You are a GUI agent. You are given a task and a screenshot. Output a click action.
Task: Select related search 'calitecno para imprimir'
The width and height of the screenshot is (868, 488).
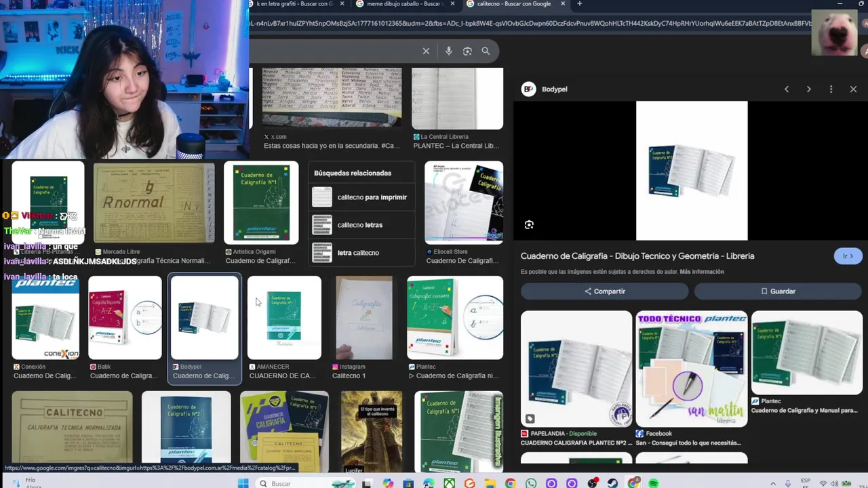tap(360, 197)
